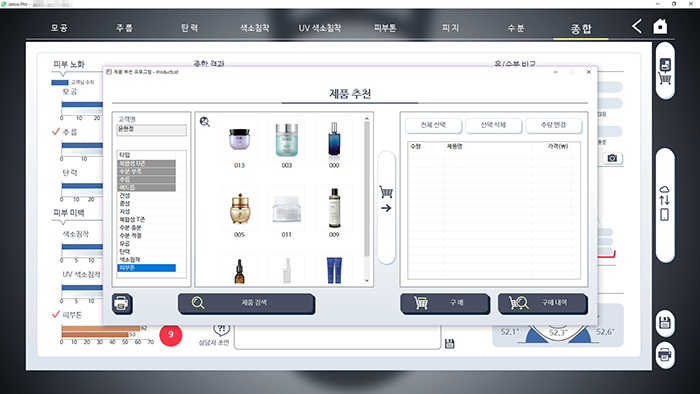
Task: Click the 수량 변경 button
Action: pyautogui.click(x=554, y=125)
